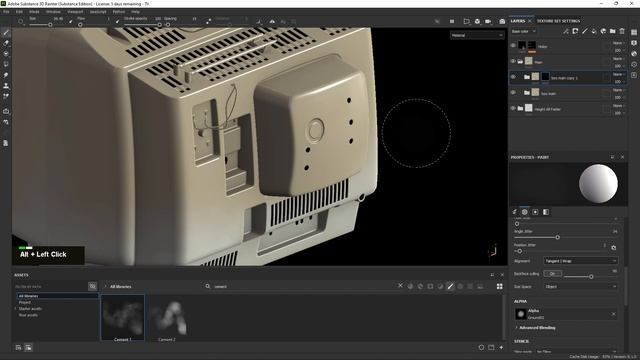Add a mask using the mask icon

pyautogui.click(x=575, y=31)
